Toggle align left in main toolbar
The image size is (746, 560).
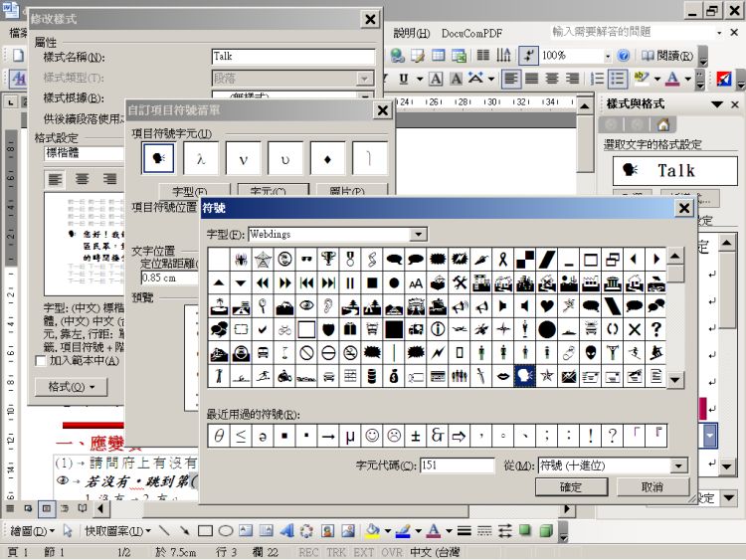[x=511, y=79]
